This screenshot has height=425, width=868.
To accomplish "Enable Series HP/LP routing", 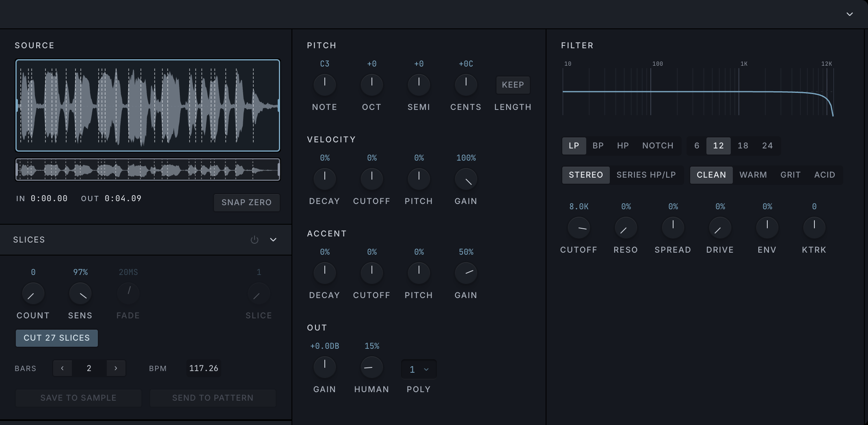I will pyautogui.click(x=646, y=175).
